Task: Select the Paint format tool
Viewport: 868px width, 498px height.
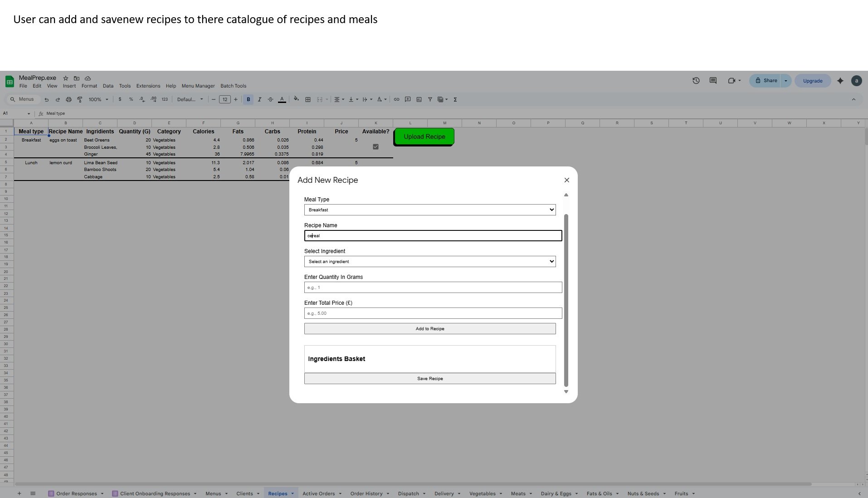Action: pyautogui.click(x=80, y=99)
